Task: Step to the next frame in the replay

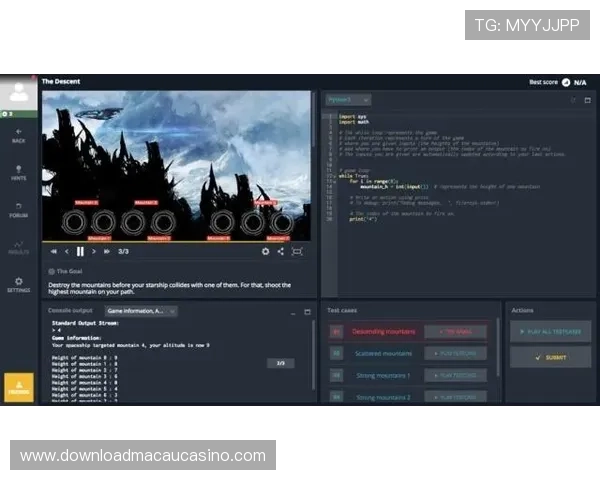Action: (94, 252)
